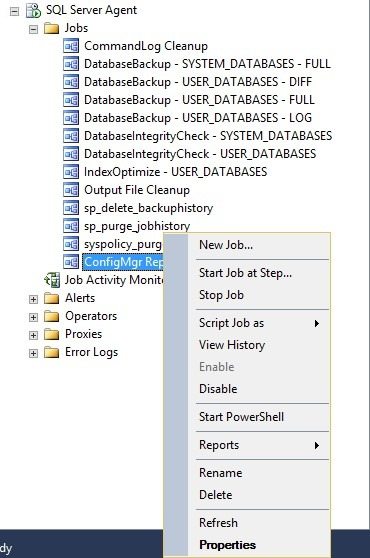The height and width of the screenshot is (558, 370).
Task: Click the Alerts folder icon
Action: tap(52, 298)
